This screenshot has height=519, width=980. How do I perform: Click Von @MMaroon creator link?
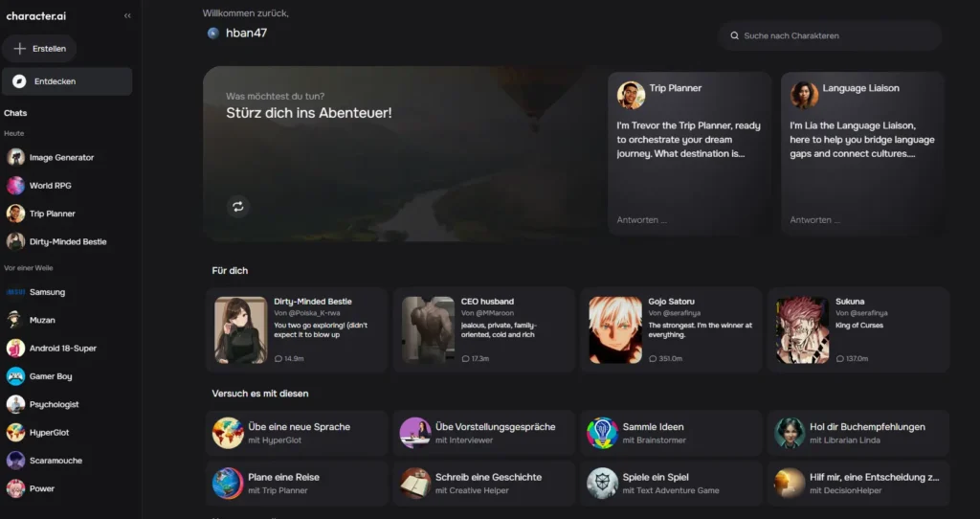tap(487, 313)
